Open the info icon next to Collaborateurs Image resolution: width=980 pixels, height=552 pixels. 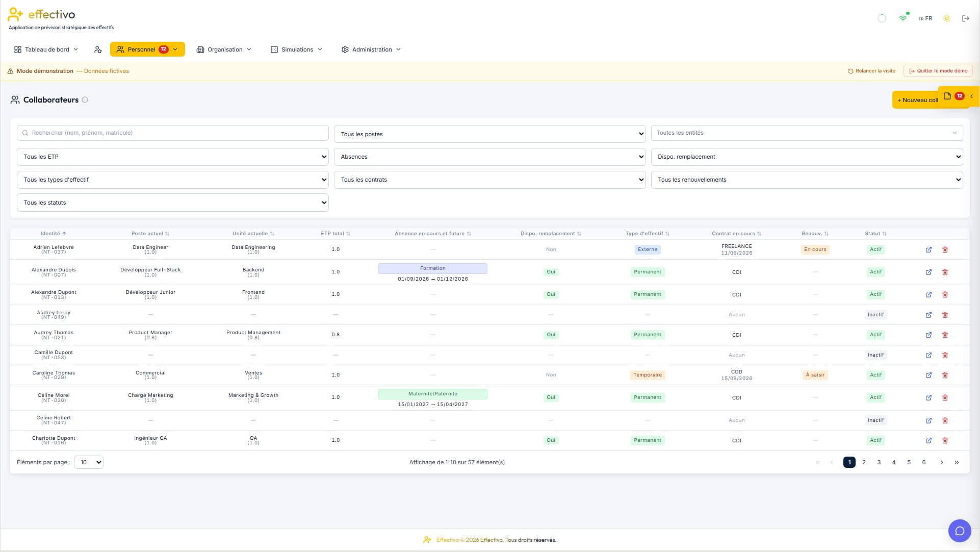(x=85, y=100)
